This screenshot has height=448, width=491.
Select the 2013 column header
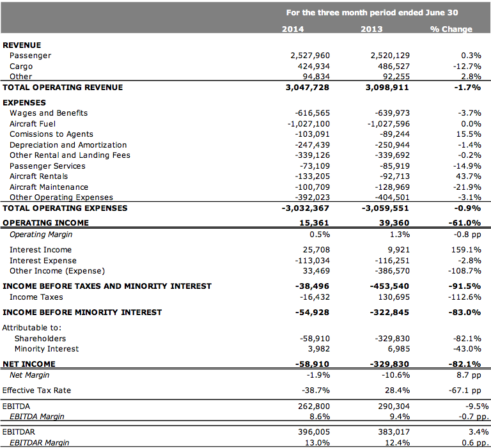[x=371, y=29]
